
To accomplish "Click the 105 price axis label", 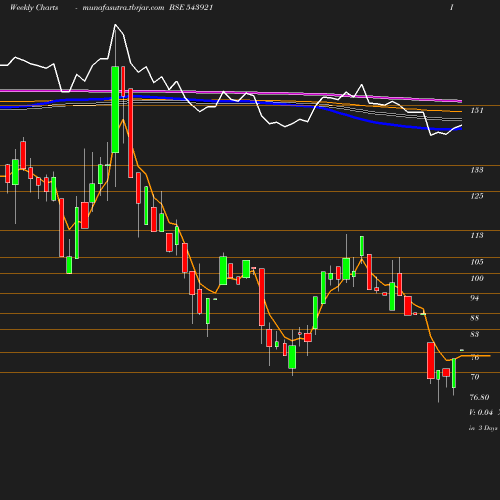I will click(x=477, y=262).
